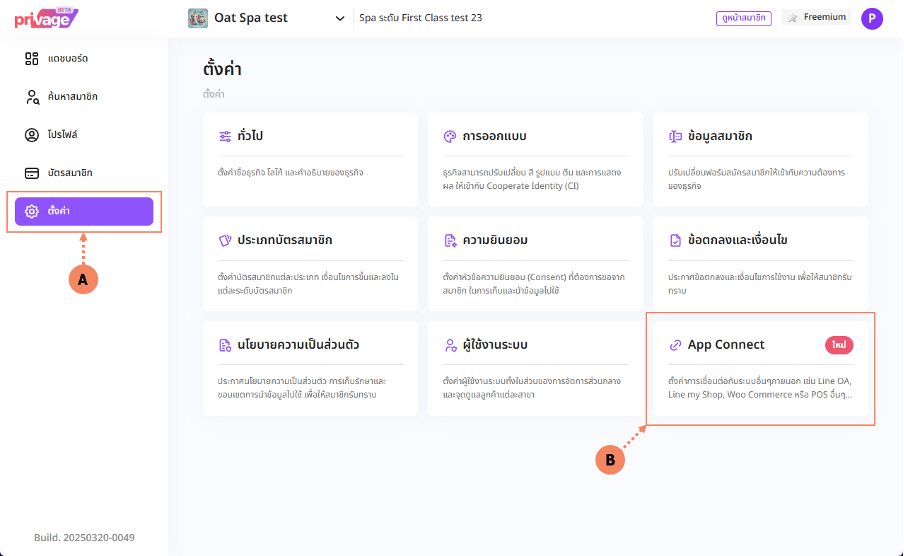The image size is (904, 556).
Task: Click the member search icon in sidebar
Action: (x=32, y=97)
